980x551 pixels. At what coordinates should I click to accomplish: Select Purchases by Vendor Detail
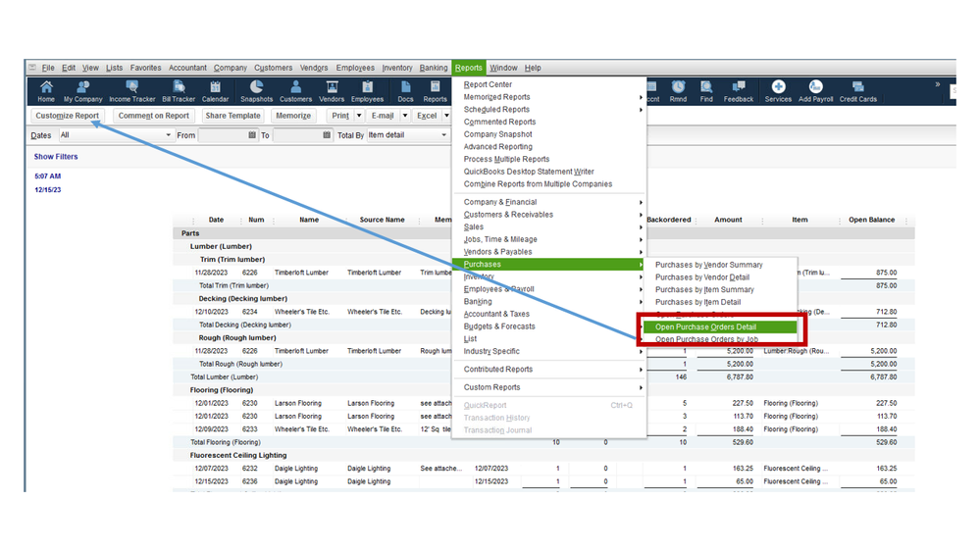point(722,277)
